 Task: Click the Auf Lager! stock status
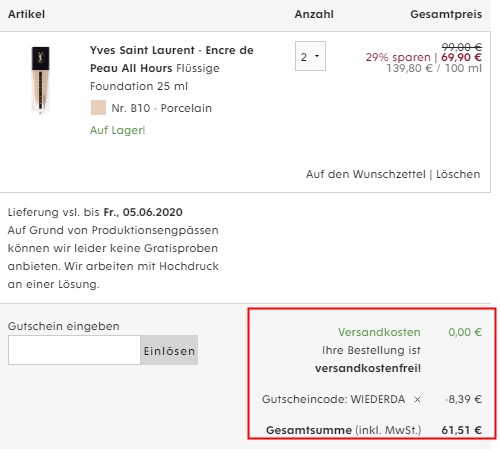tap(118, 130)
